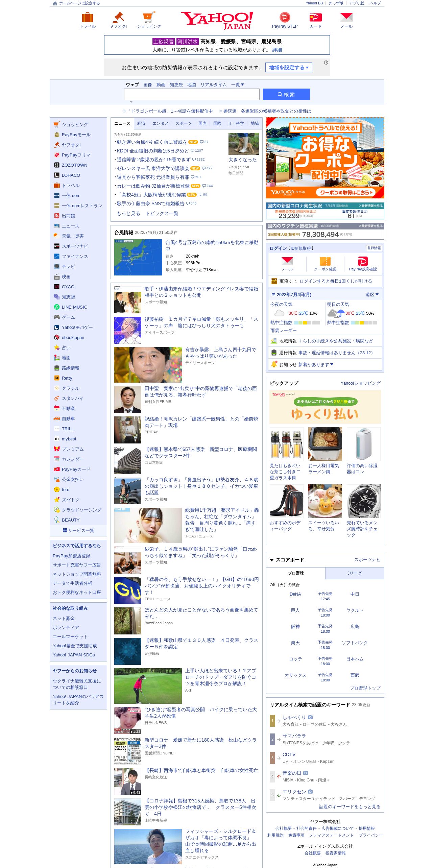Switch search mode to 画像

[148, 85]
